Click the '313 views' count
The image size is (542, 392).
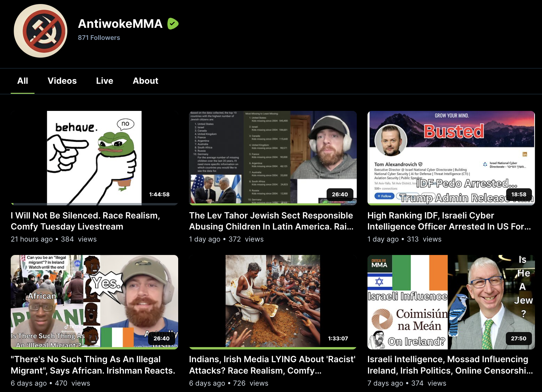(x=424, y=239)
